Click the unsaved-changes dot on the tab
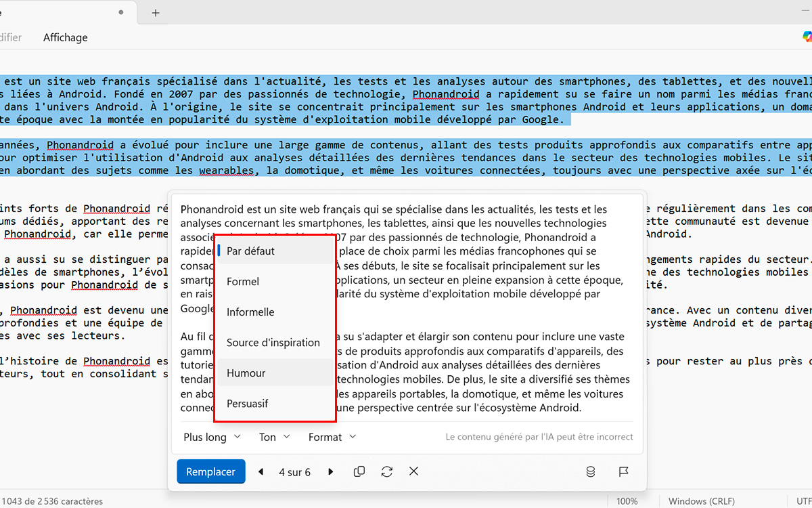The height and width of the screenshot is (508, 812). tap(121, 12)
